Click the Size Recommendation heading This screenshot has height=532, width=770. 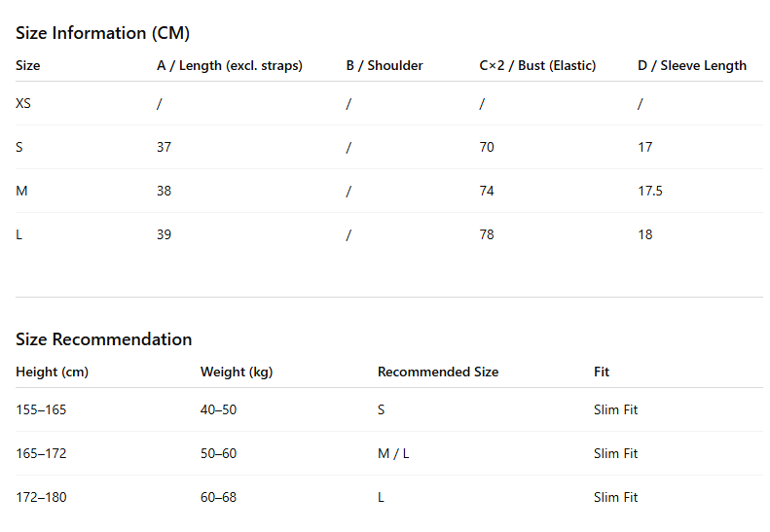pos(103,339)
